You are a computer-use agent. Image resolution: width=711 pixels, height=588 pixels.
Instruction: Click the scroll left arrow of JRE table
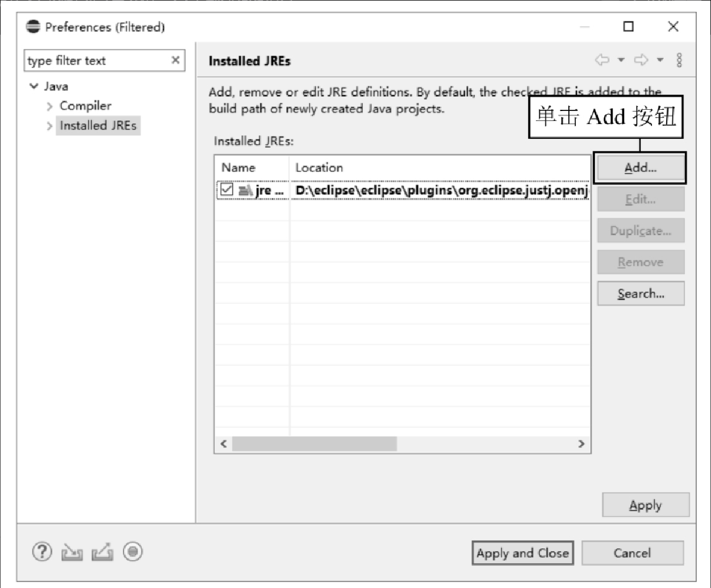pyautogui.click(x=224, y=444)
